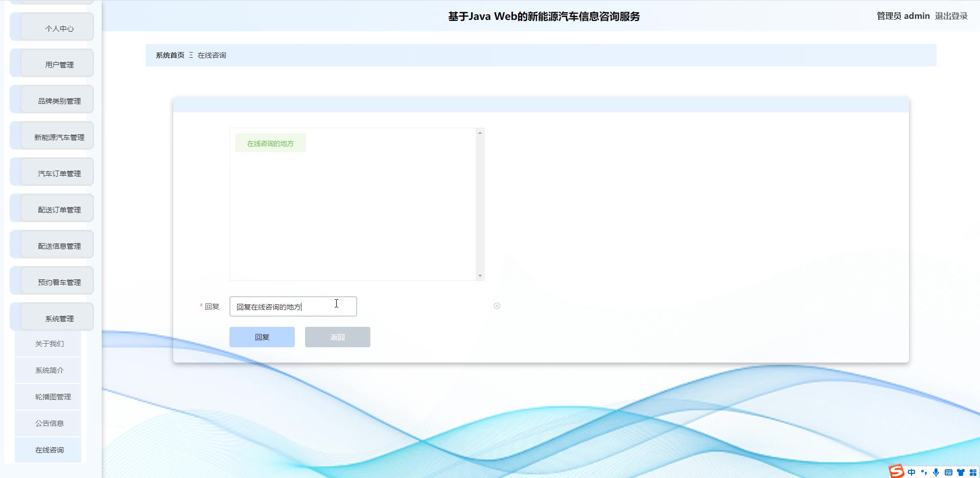The height and width of the screenshot is (478, 980).
Task: Click the microphone voice input icon
Action: 936,472
